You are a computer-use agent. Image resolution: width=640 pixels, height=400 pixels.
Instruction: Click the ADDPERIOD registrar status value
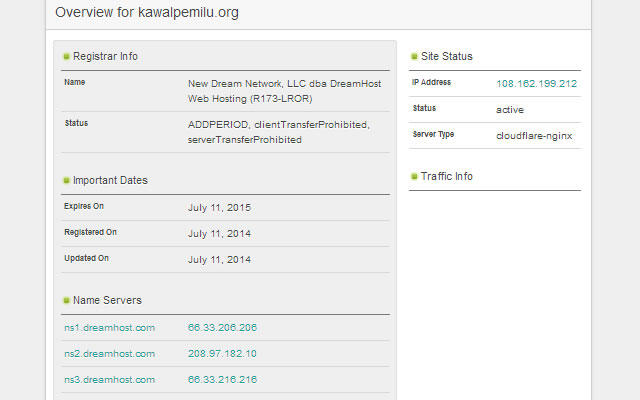coord(279,132)
